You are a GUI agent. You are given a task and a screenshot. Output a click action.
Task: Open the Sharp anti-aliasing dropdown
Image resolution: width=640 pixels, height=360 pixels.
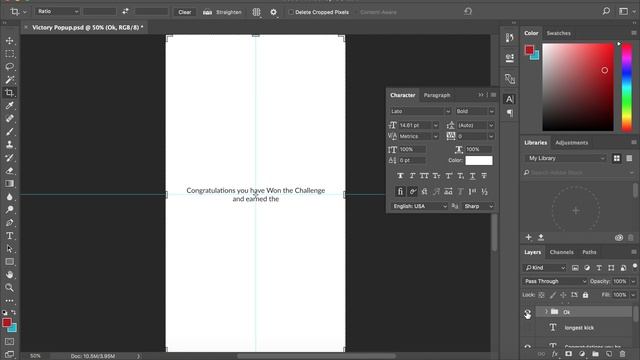click(x=478, y=207)
